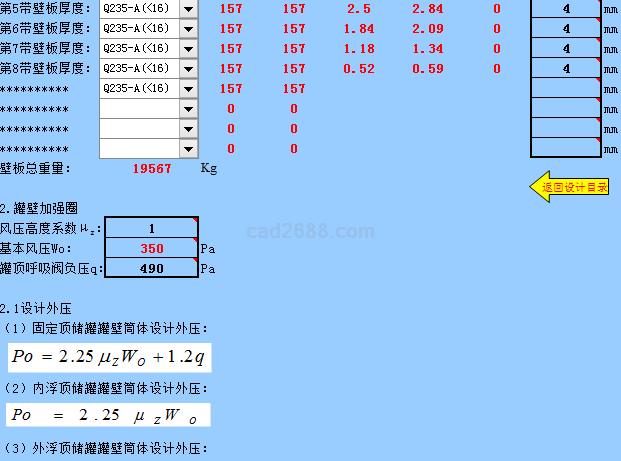The height and width of the screenshot is (461, 621).
Task: Select the 1.84 value in 第6带 row
Action: click(x=358, y=29)
